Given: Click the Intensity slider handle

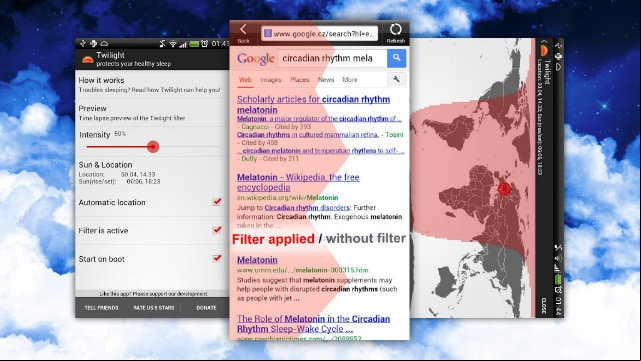Looking at the screenshot, I should pyautogui.click(x=153, y=146).
